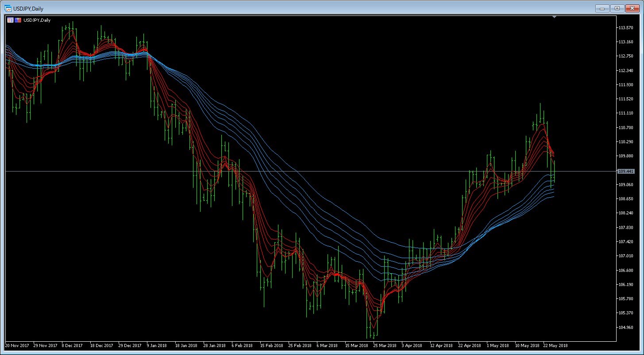Select the 25 Feb 2018 date label
The width and height of the screenshot is (644, 355).
click(x=300, y=345)
